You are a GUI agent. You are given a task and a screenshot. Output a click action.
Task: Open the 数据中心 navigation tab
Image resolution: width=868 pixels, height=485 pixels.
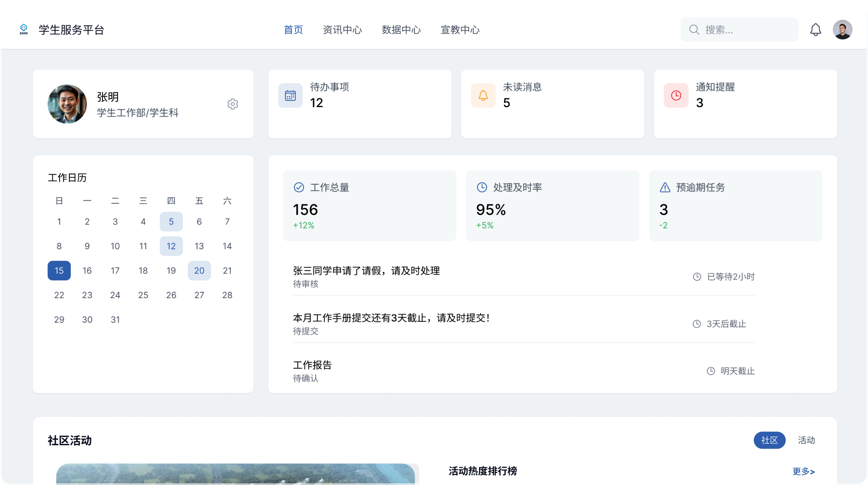(401, 30)
